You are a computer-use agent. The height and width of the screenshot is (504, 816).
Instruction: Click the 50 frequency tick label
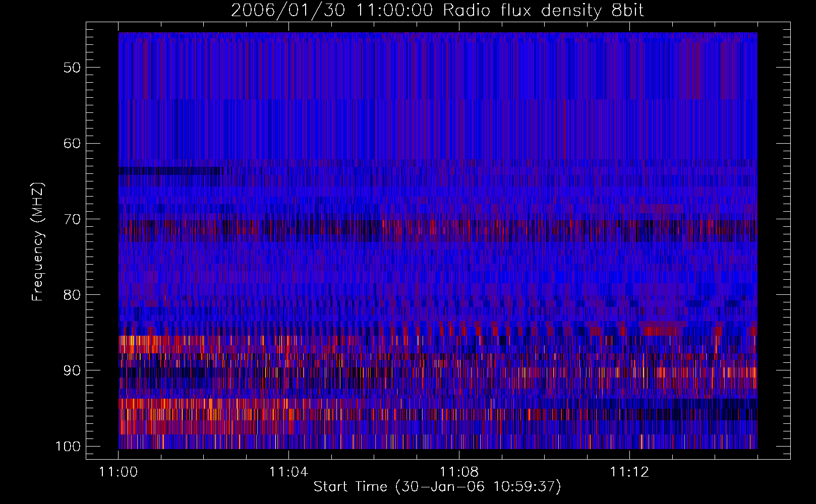click(72, 68)
